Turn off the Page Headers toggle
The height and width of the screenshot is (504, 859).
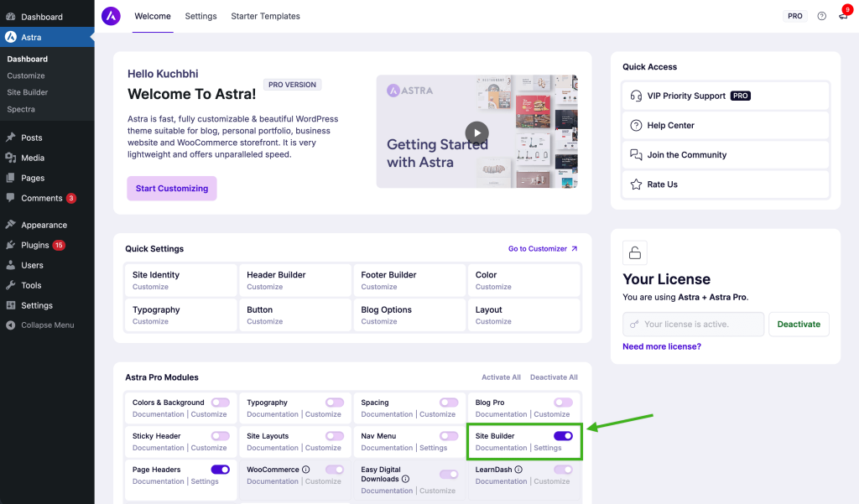(x=221, y=469)
